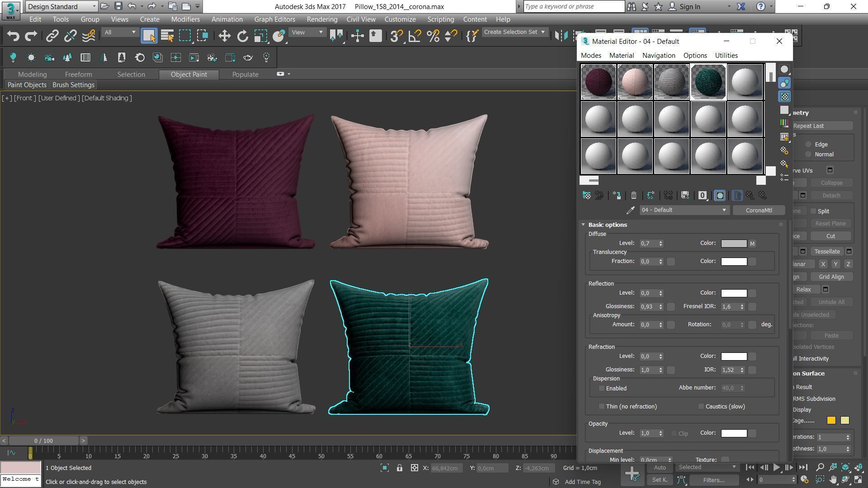Screen dimensions: 868x488
Task: Open Create Selection Set dropdown
Action: click(514, 32)
